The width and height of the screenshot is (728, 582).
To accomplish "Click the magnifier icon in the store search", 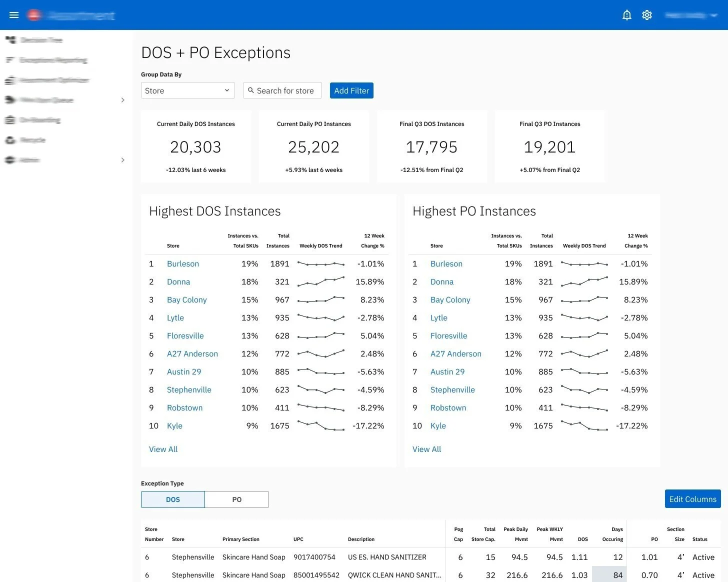I will tap(251, 90).
